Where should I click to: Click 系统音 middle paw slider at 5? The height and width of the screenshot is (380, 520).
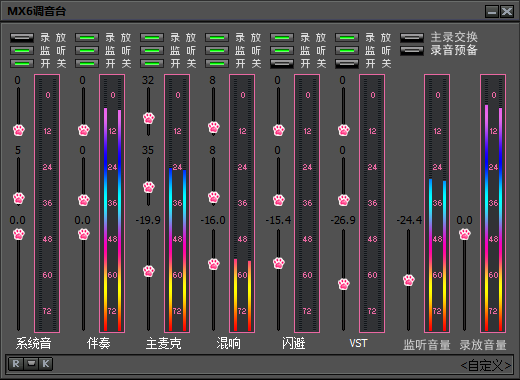click(x=19, y=199)
